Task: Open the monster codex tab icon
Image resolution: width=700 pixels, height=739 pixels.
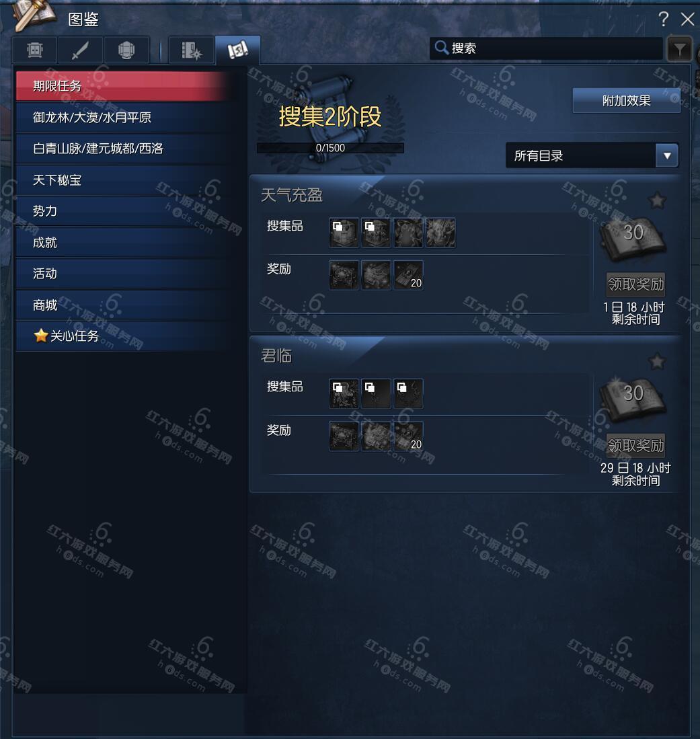Action: coord(35,50)
